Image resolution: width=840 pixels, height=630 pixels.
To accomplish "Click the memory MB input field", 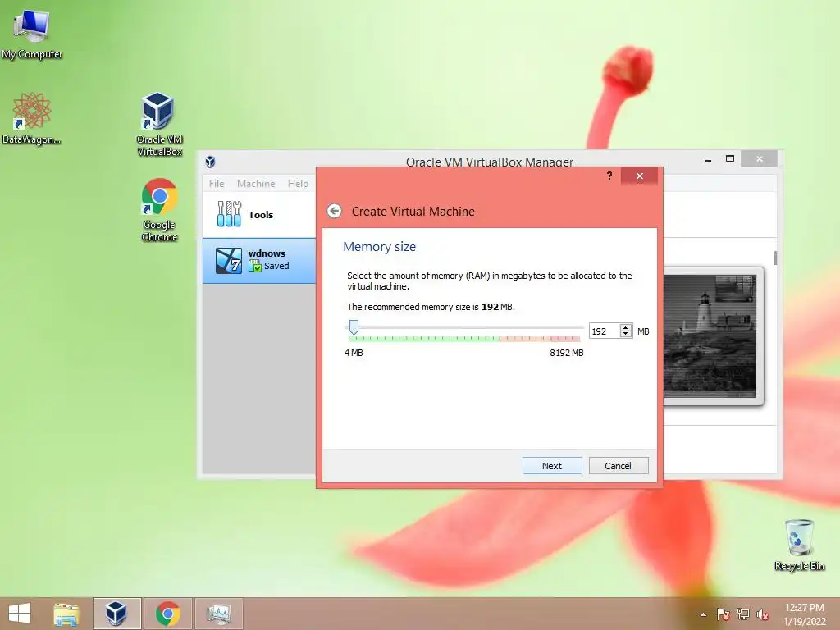I will point(605,331).
